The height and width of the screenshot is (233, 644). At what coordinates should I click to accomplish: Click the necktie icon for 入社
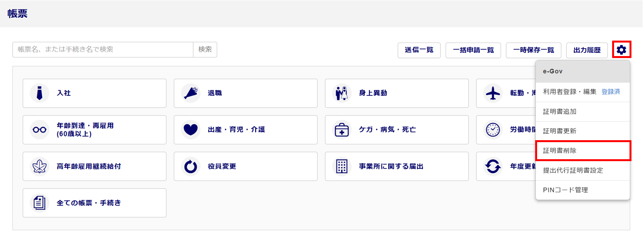[x=39, y=93]
